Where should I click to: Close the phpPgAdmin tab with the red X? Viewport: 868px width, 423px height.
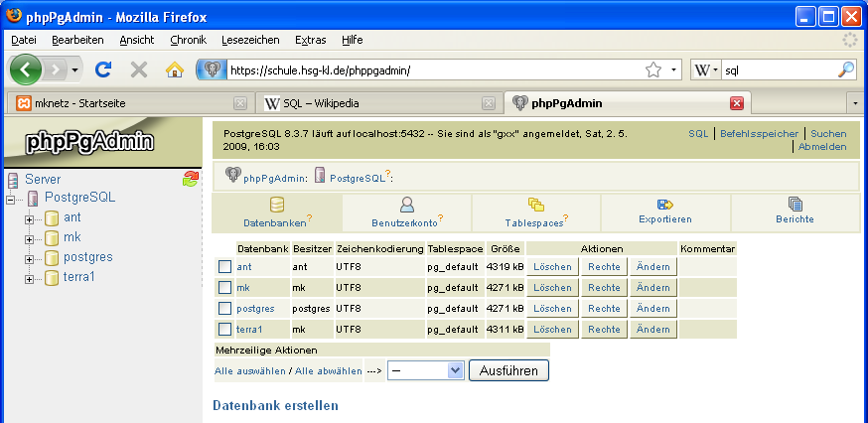coord(736,103)
